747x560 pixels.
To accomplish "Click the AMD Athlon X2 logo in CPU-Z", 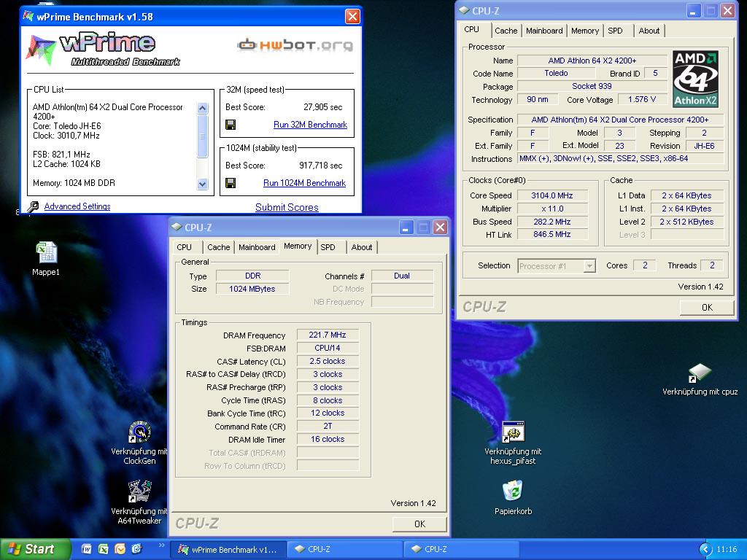I will click(x=695, y=79).
